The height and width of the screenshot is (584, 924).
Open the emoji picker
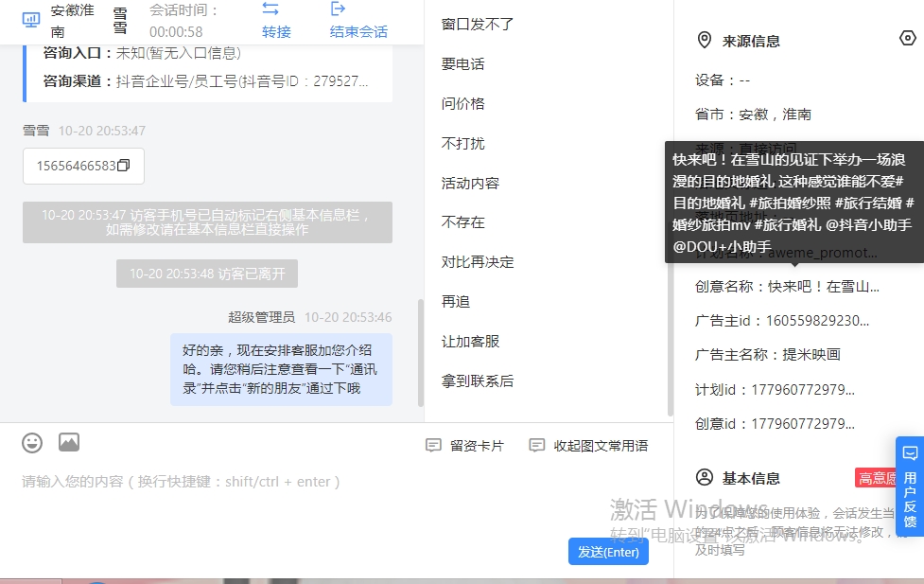click(x=32, y=443)
